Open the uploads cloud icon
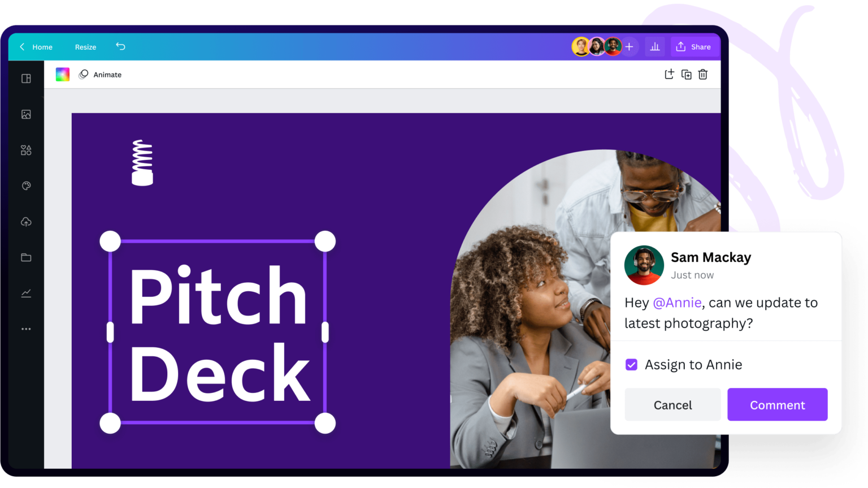 click(x=26, y=222)
